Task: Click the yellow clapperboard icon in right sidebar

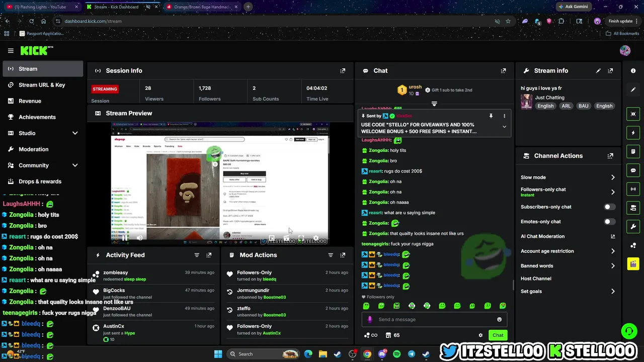Action: 633,263
